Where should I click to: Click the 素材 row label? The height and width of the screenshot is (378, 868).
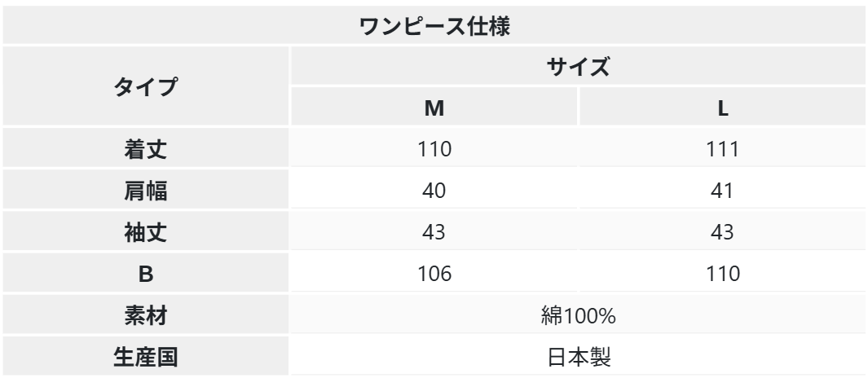pyautogui.click(x=146, y=315)
